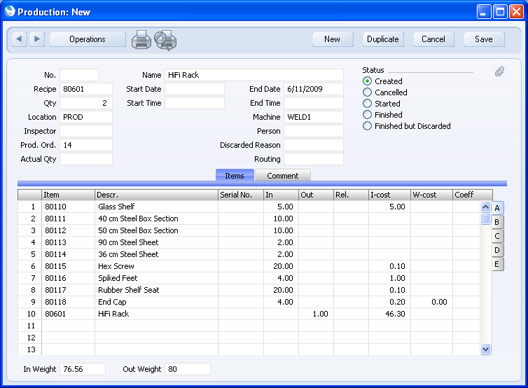Open the Operations menu
The image size is (528, 388).
tap(88, 39)
